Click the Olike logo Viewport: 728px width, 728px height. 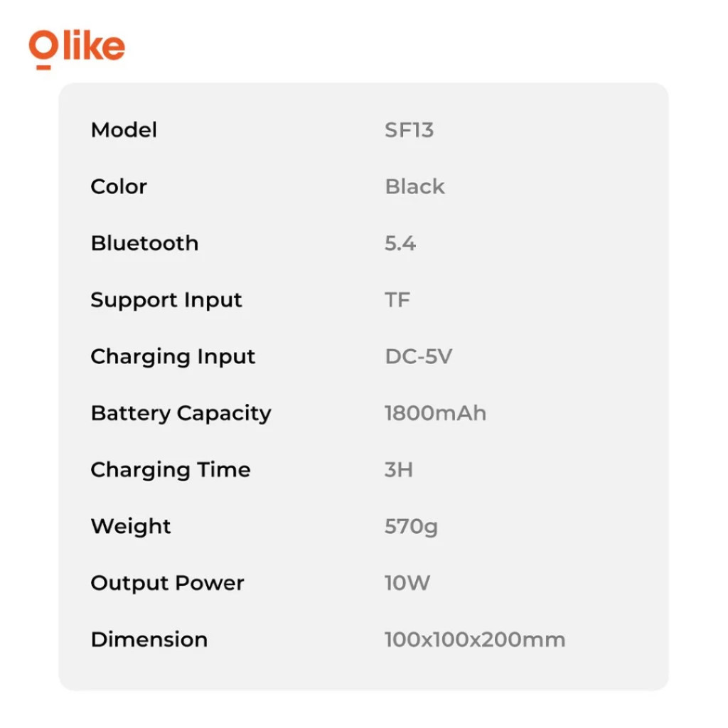77,48
